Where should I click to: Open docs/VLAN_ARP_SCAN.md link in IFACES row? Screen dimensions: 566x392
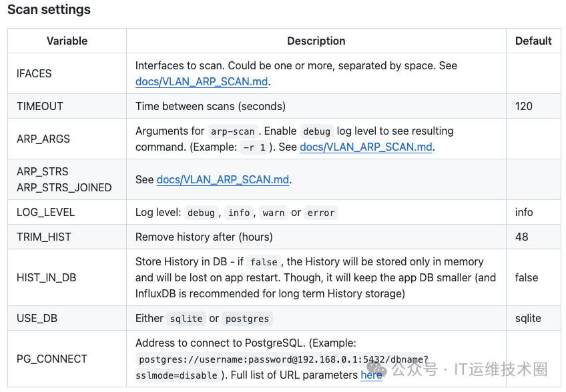(202, 82)
